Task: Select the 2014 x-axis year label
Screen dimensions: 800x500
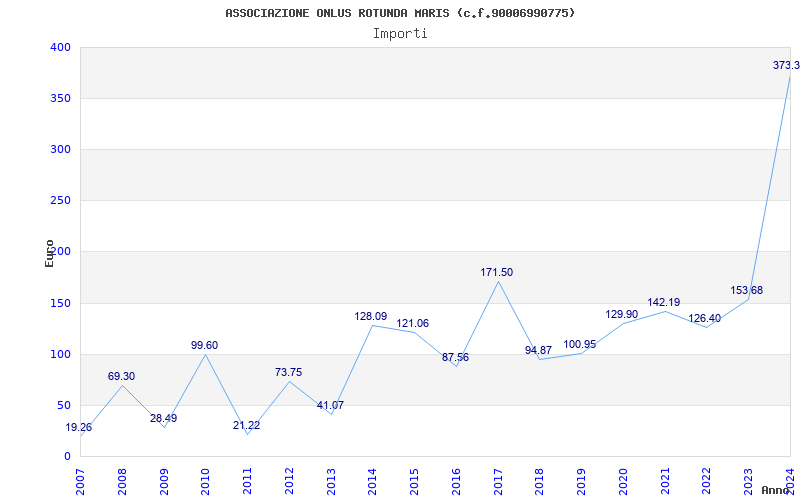Action: tap(372, 482)
